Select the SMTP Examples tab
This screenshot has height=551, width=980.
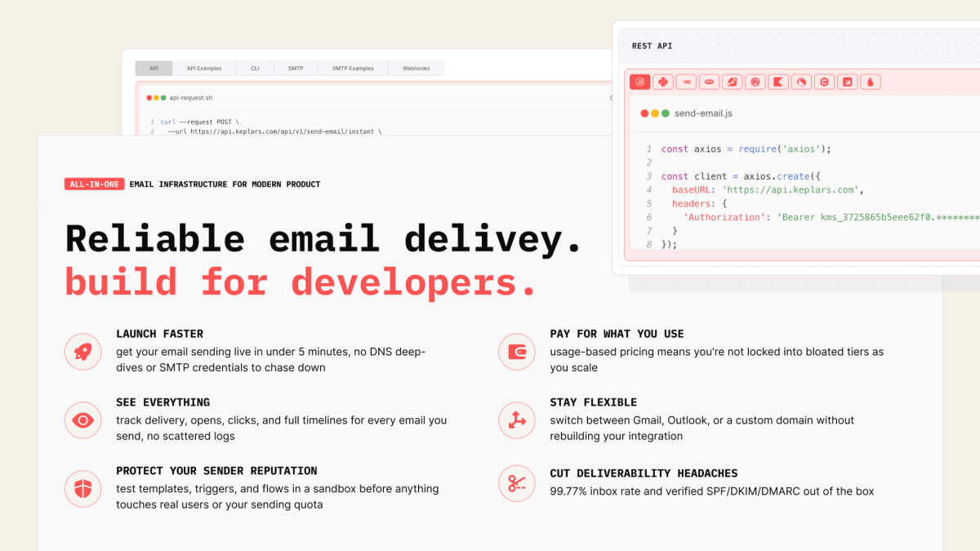pos(353,69)
